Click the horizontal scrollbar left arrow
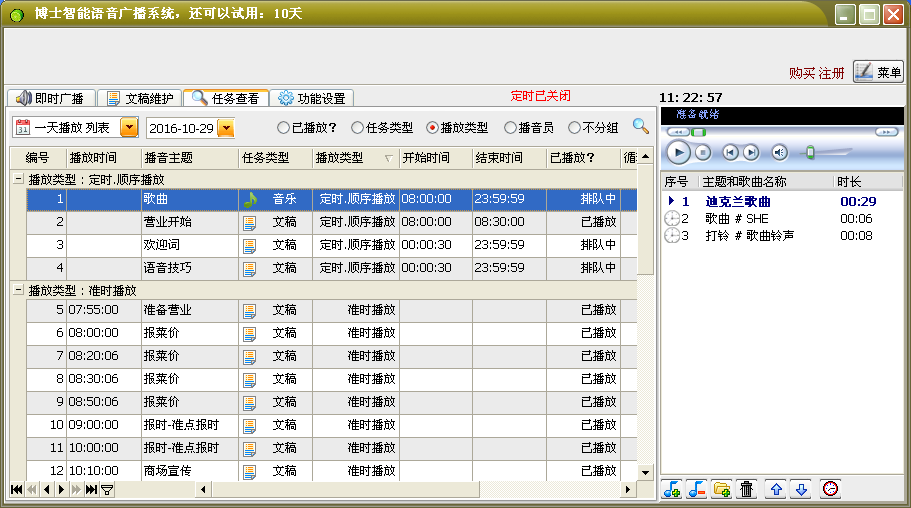The height and width of the screenshot is (508, 911). (x=203, y=489)
